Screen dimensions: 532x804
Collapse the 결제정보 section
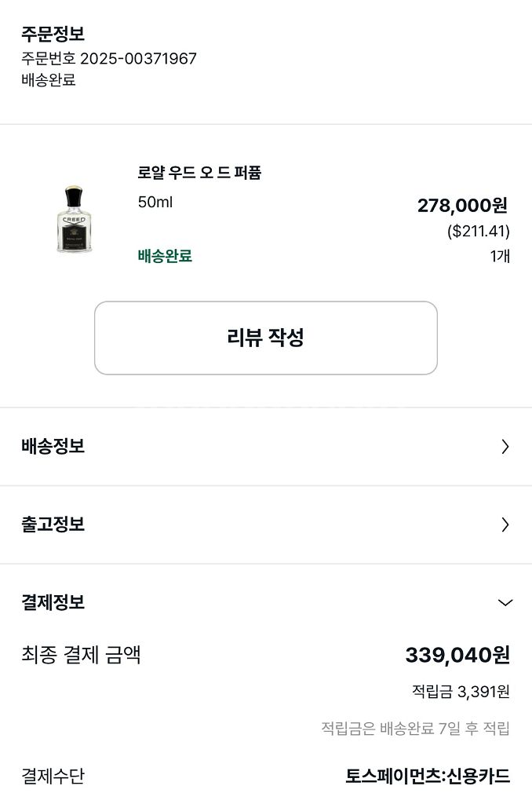266,602
